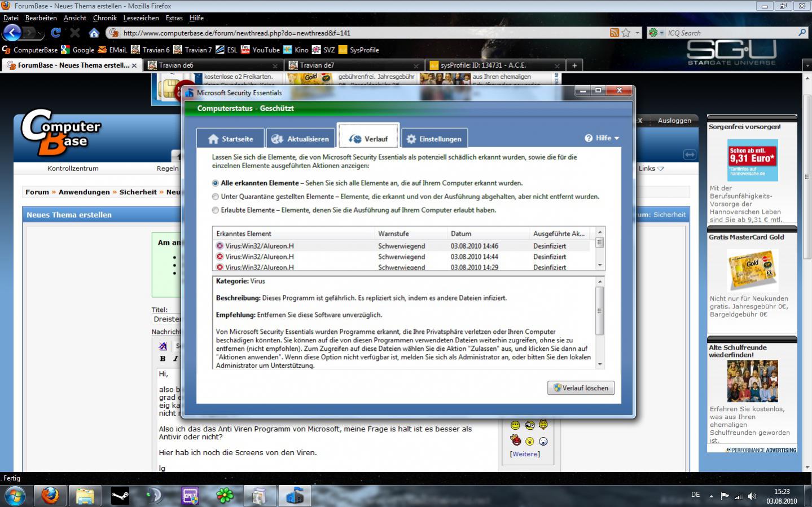Viewport: 812px width, 507px height.
Task: Select 'Unter Quarantäne gestellten Elemente' option
Action: 215,197
